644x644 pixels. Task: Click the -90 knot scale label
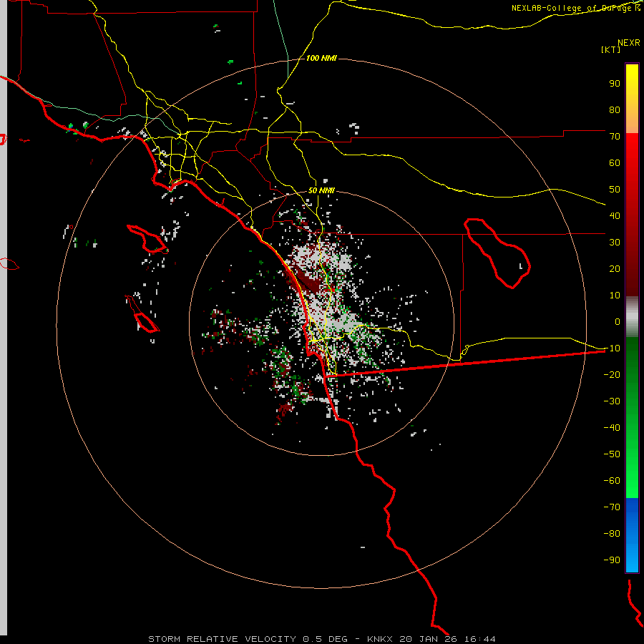tap(612, 560)
